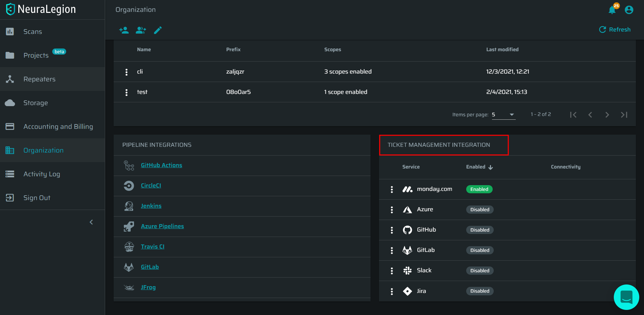The width and height of the screenshot is (644, 315).
Task: Collapse the sidebar with the chevron
Action: (x=91, y=222)
